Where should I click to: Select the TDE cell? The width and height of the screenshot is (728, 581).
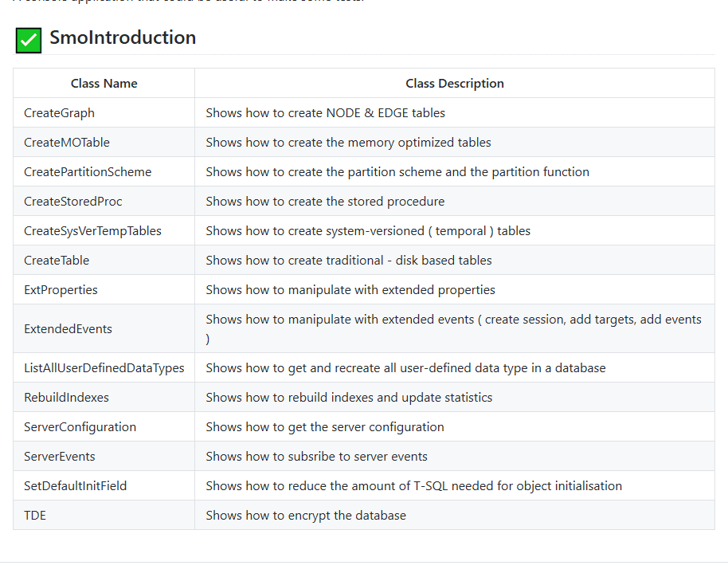pyautogui.click(x=104, y=515)
